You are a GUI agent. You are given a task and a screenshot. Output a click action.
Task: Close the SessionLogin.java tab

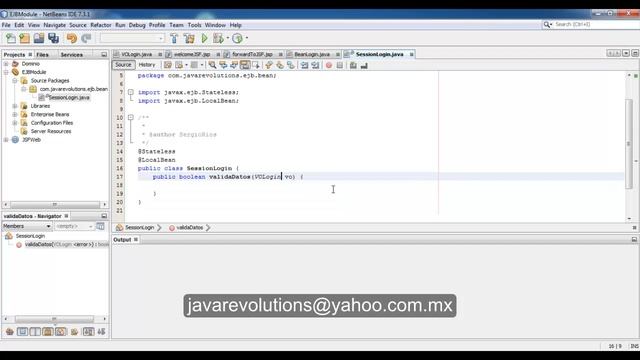(411, 54)
